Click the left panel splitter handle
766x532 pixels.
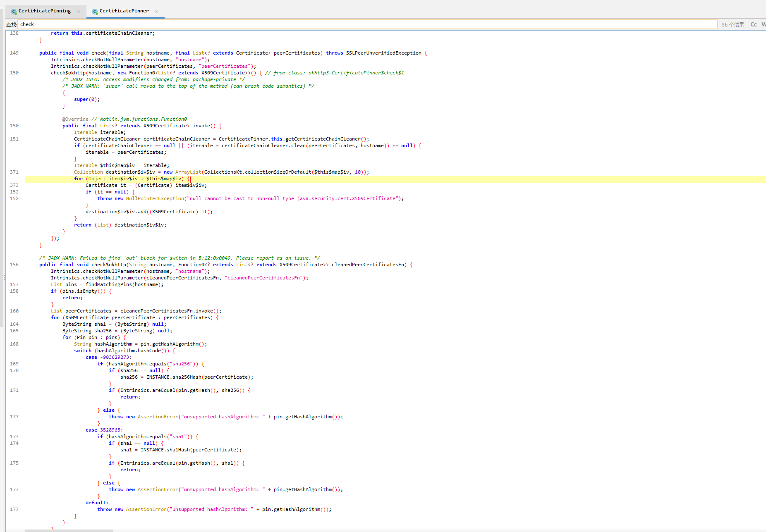coord(4,278)
